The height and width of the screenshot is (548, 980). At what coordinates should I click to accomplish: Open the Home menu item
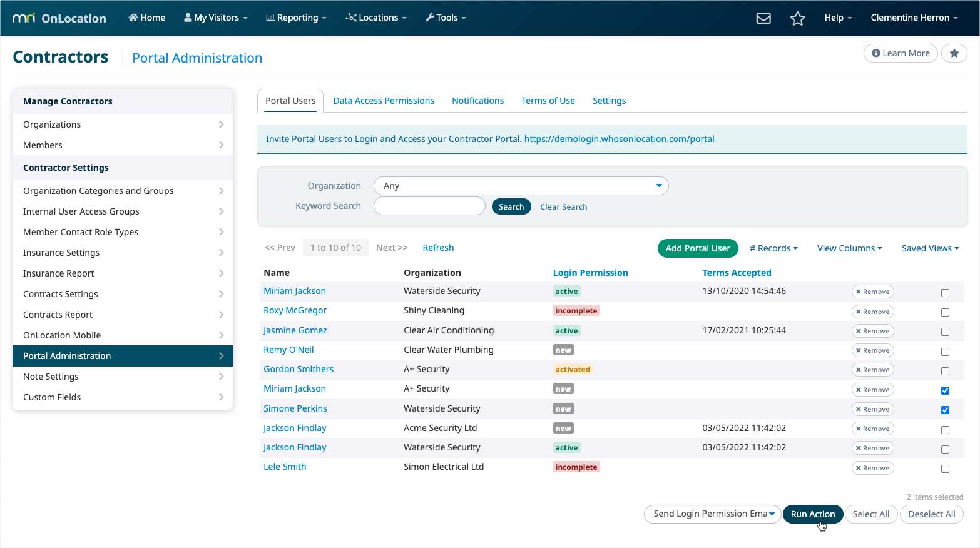tap(147, 18)
